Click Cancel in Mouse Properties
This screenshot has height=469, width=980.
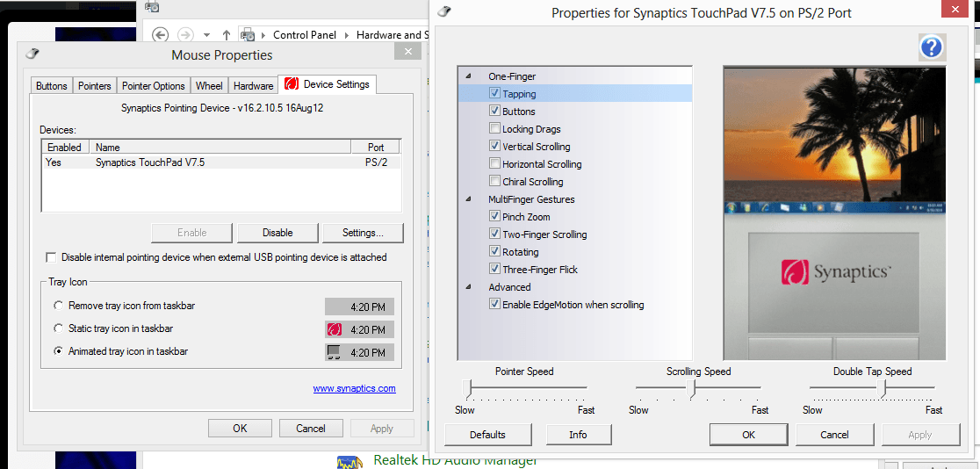311,429
